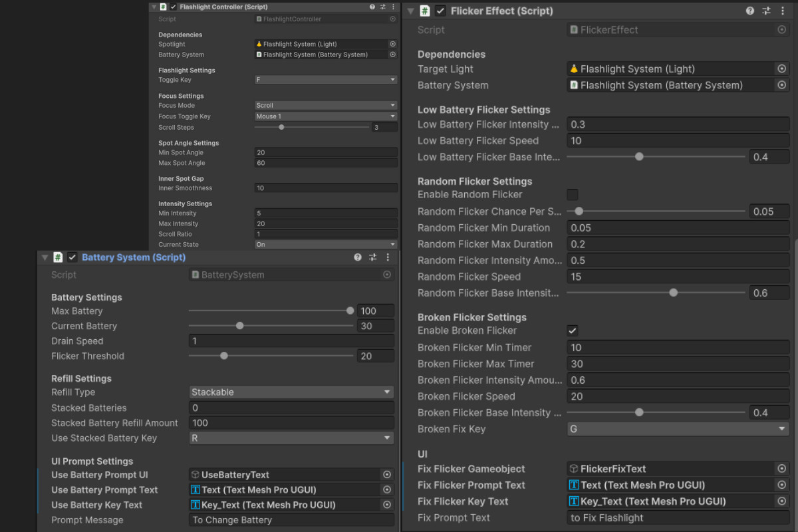Click object picker for FlickerEffect script field
Image resolution: width=798 pixels, height=532 pixels.
pyautogui.click(x=782, y=30)
